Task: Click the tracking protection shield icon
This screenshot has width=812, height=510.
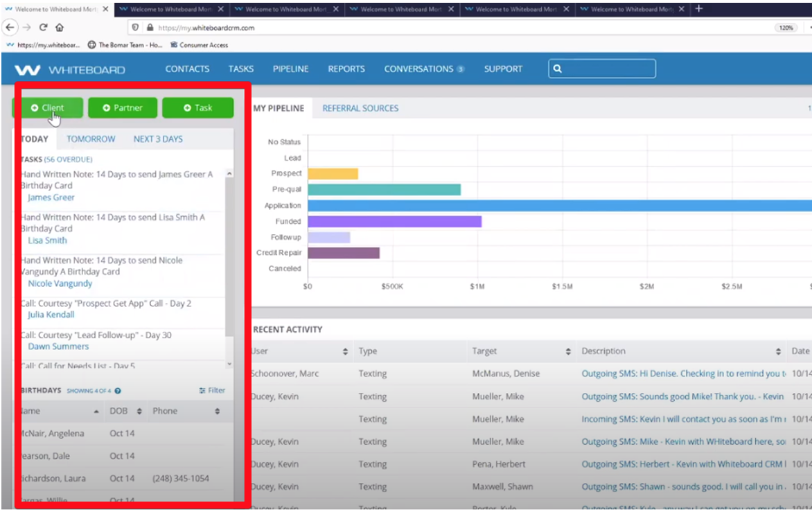Action: click(x=135, y=28)
